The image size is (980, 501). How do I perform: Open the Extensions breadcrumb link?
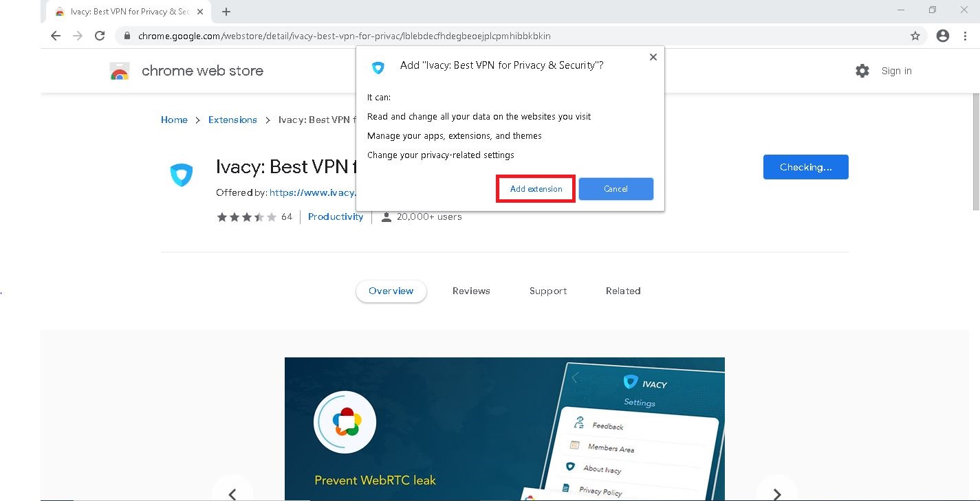coord(232,120)
